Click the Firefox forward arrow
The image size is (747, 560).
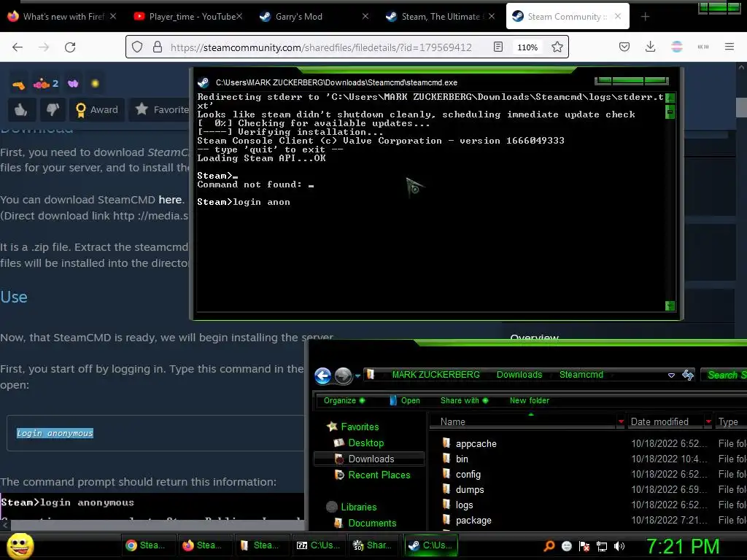point(44,47)
